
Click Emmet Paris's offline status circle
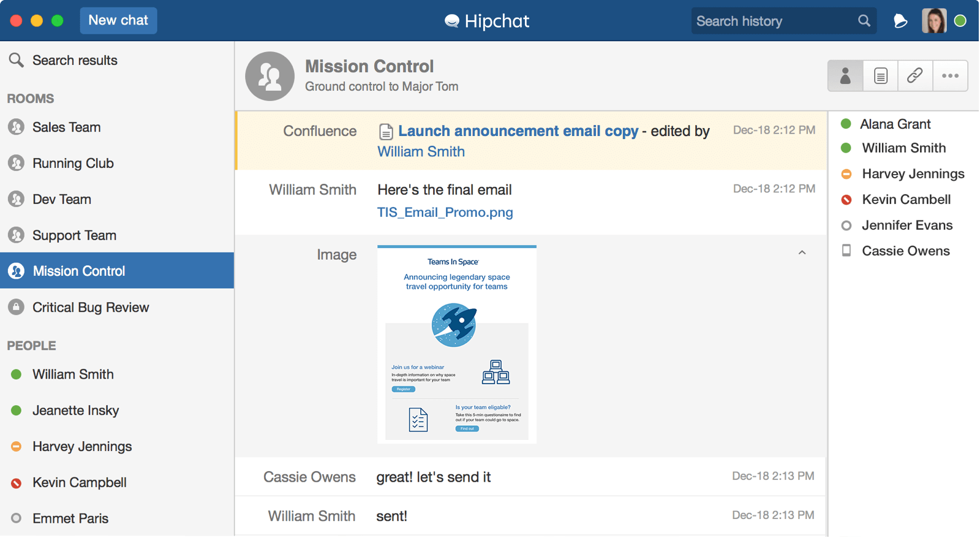(17, 518)
